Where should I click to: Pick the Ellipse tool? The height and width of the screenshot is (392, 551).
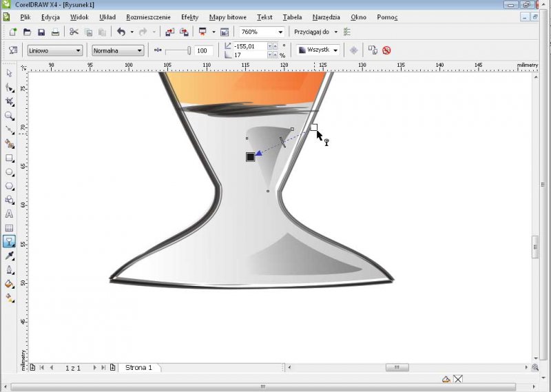9,172
